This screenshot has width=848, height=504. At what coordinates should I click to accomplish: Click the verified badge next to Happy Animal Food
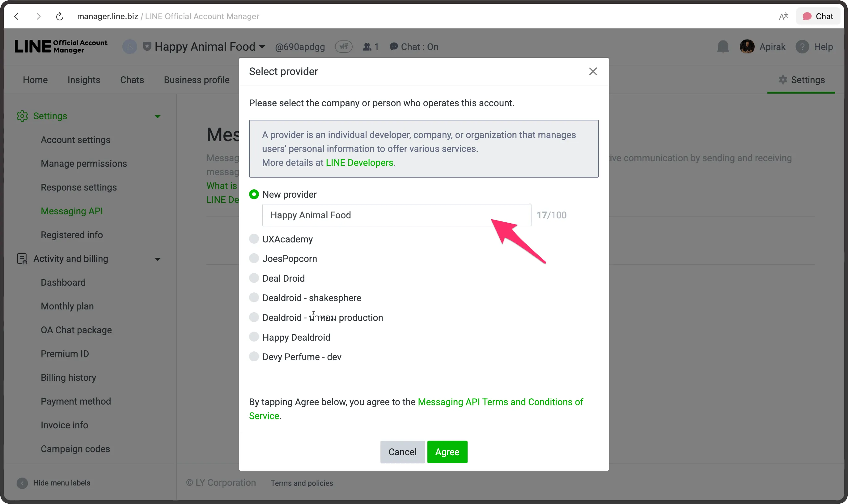[146, 46]
